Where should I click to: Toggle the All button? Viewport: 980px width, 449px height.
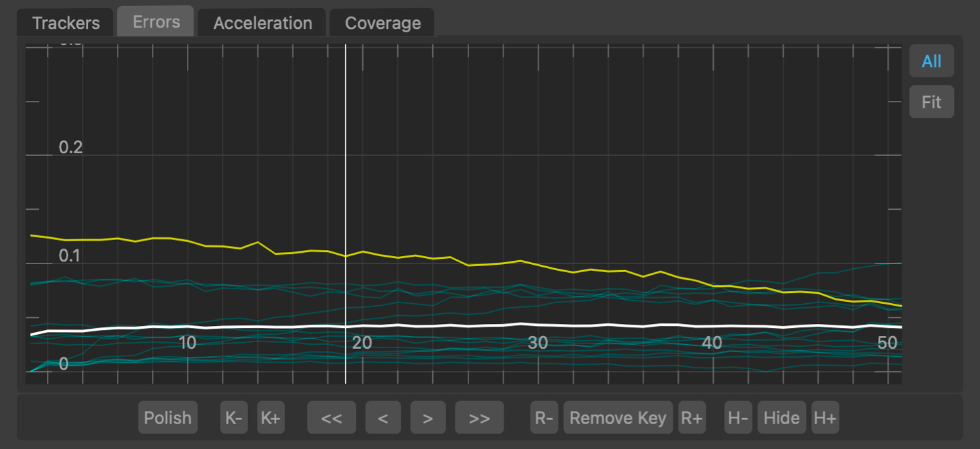pyautogui.click(x=932, y=62)
